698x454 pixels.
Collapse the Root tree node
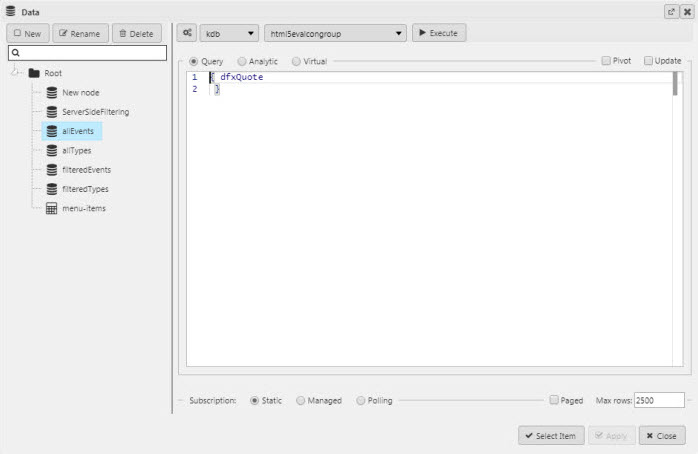(16, 73)
